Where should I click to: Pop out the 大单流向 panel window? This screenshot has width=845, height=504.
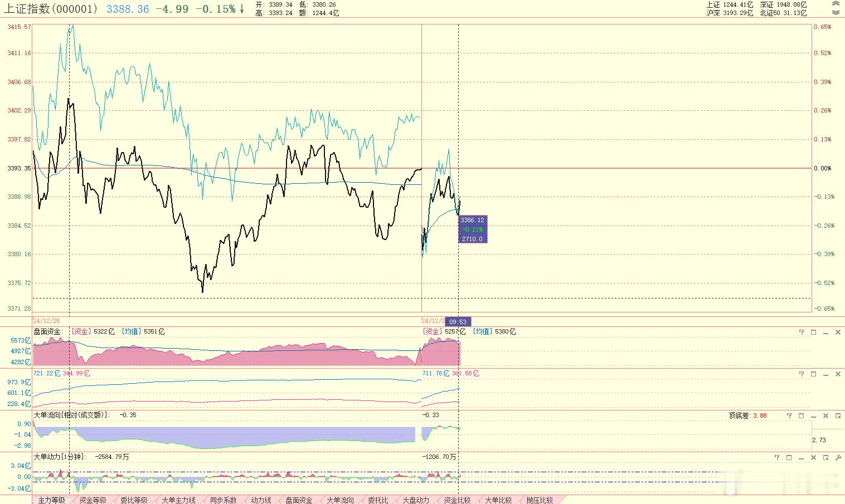(x=838, y=415)
